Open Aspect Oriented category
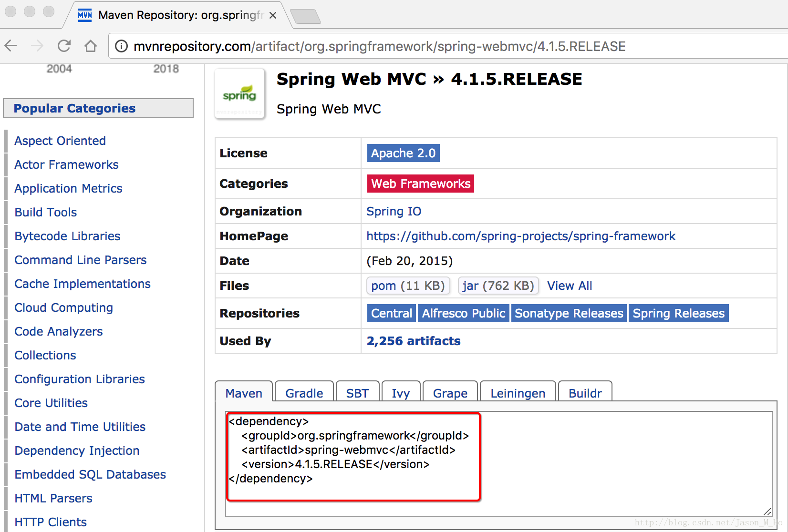This screenshot has width=788, height=532. pos(60,141)
